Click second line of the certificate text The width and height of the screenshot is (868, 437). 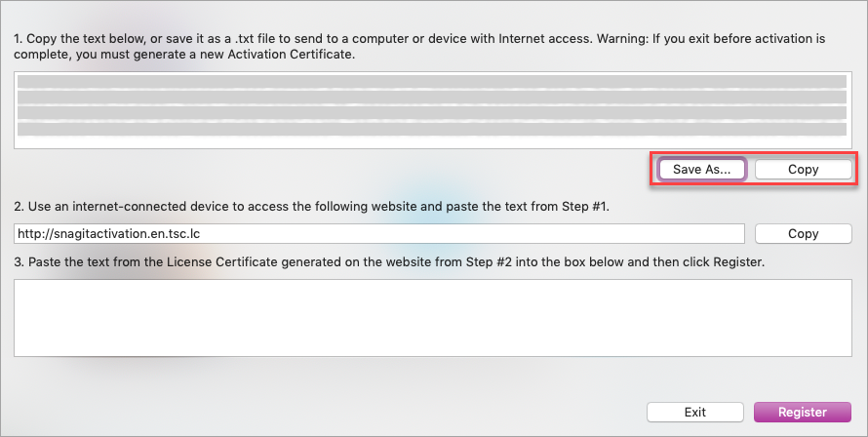[x=432, y=98]
